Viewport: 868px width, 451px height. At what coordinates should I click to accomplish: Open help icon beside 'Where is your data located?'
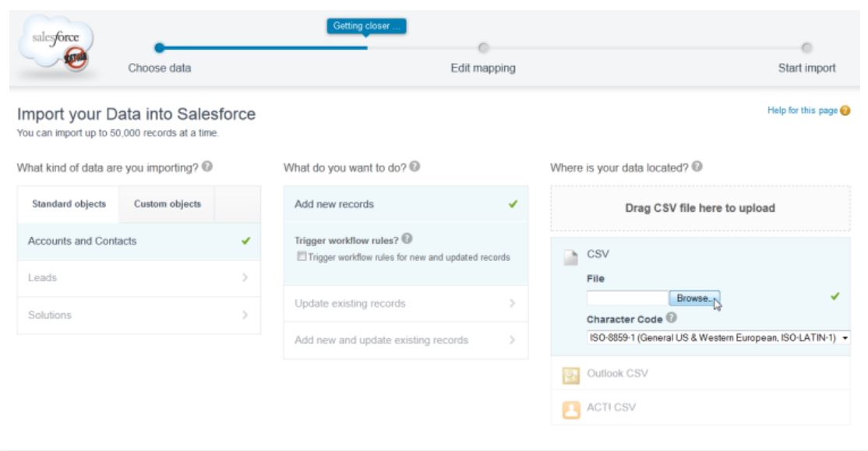point(697,166)
